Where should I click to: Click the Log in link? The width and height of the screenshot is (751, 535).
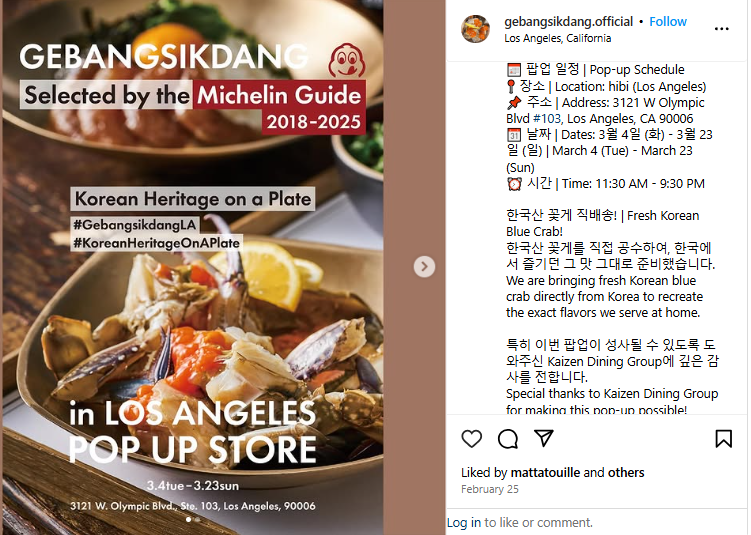pyautogui.click(x=464, y=523)
